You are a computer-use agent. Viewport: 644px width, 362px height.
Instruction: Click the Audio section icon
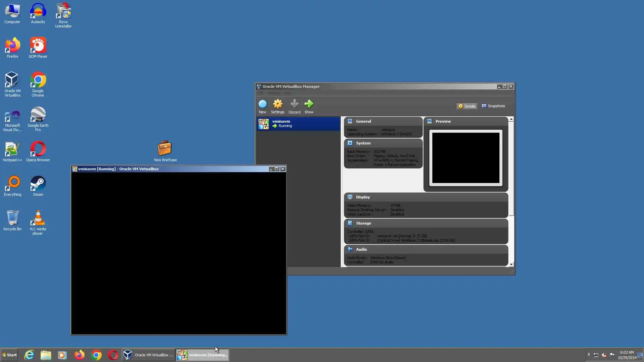(x=350, y=249)
